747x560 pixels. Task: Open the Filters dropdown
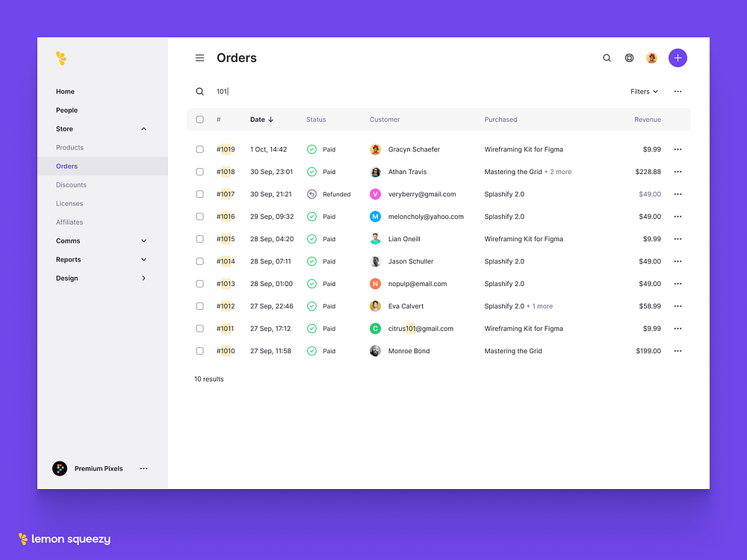(x=643, y=91)
